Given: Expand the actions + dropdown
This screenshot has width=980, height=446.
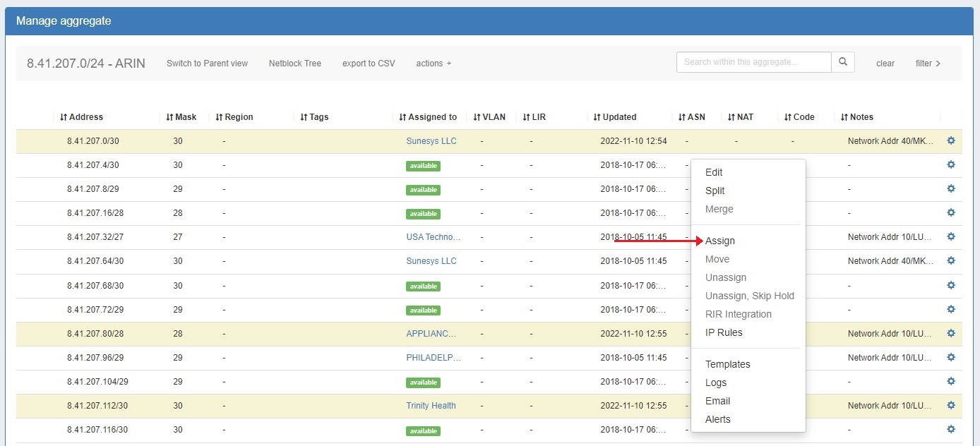Looking at the screenshot, I should pyautogui.click(x=434, y=64).
